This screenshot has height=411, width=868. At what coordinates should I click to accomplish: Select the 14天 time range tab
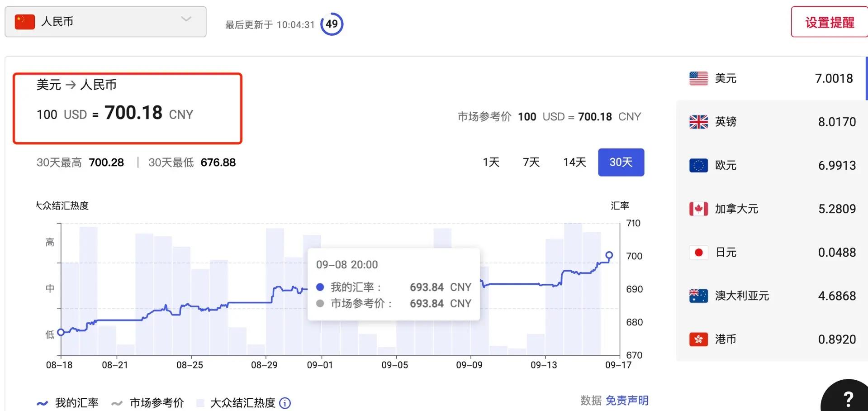pos(574,162)
